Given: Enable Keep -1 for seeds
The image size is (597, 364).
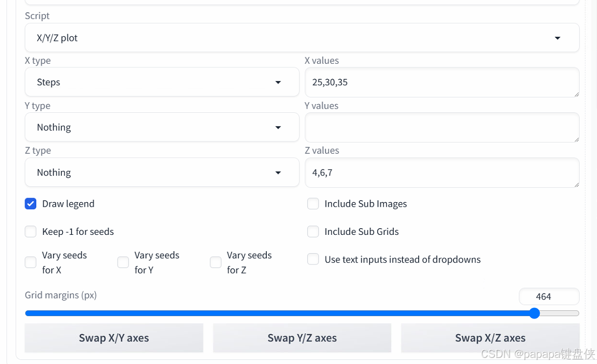Looking at the screenshot, I should click(x=31, y=232).
